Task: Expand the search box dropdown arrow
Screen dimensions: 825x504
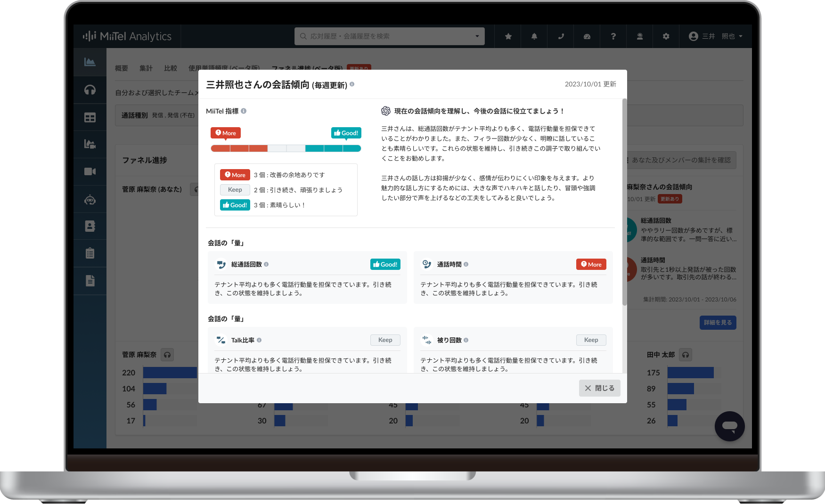Action: pyautogui.click(x=477, y=36)
